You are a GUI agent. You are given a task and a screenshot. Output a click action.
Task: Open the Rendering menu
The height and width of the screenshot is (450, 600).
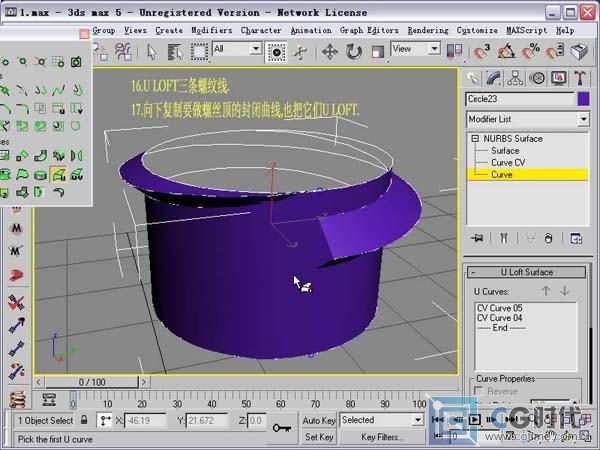point(428,30)
